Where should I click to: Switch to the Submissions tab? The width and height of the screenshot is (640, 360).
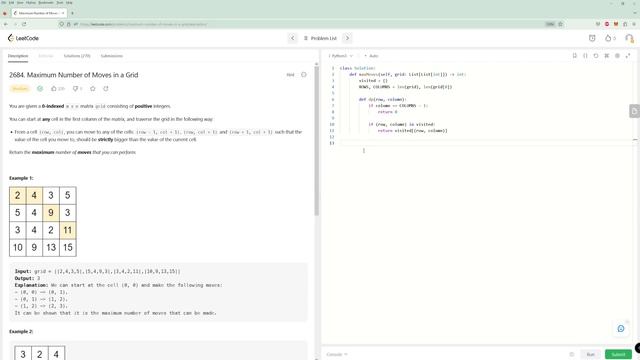tap(111, 56)
